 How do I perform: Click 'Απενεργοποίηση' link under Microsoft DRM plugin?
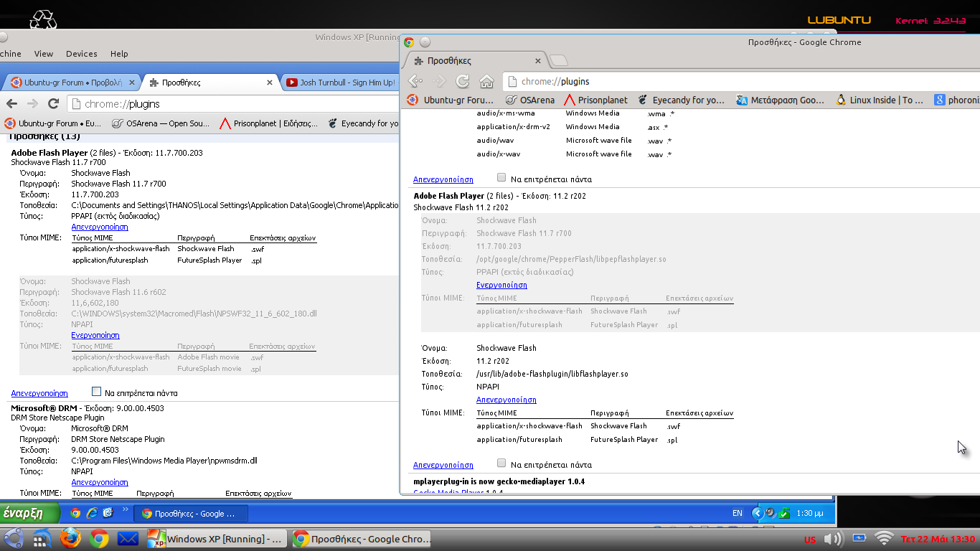[x=100, y=482]
